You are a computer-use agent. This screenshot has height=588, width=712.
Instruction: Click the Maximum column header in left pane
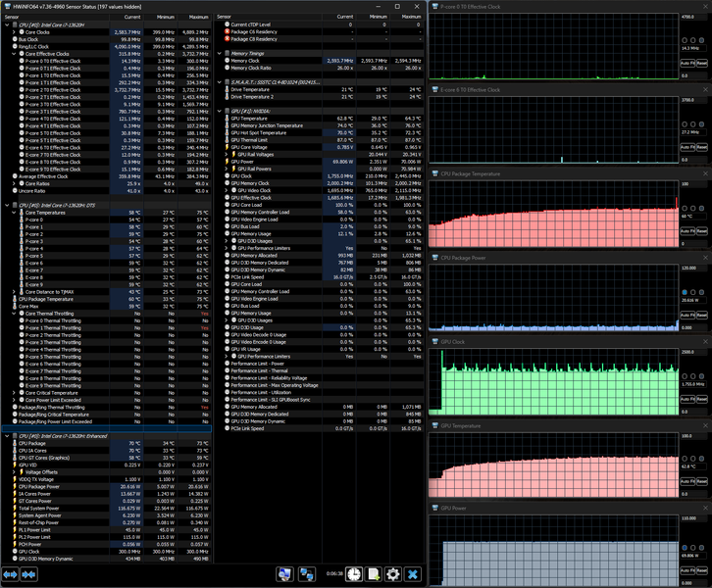198,17
